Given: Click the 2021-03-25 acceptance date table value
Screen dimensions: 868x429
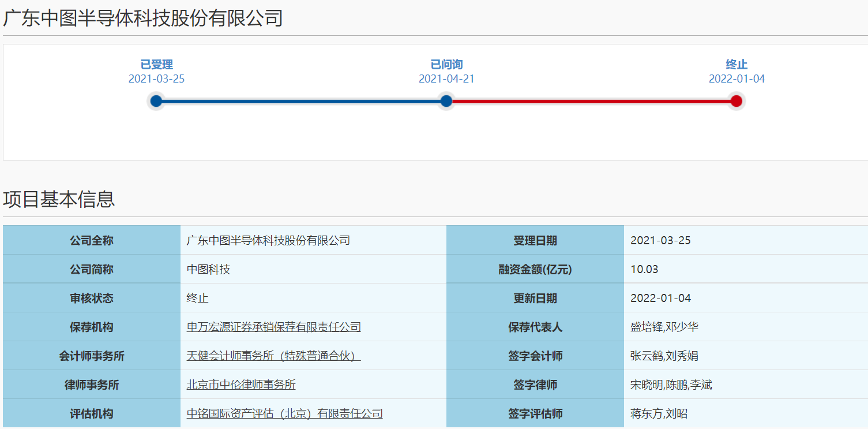Looking at the screenshot, I should 660,240.
